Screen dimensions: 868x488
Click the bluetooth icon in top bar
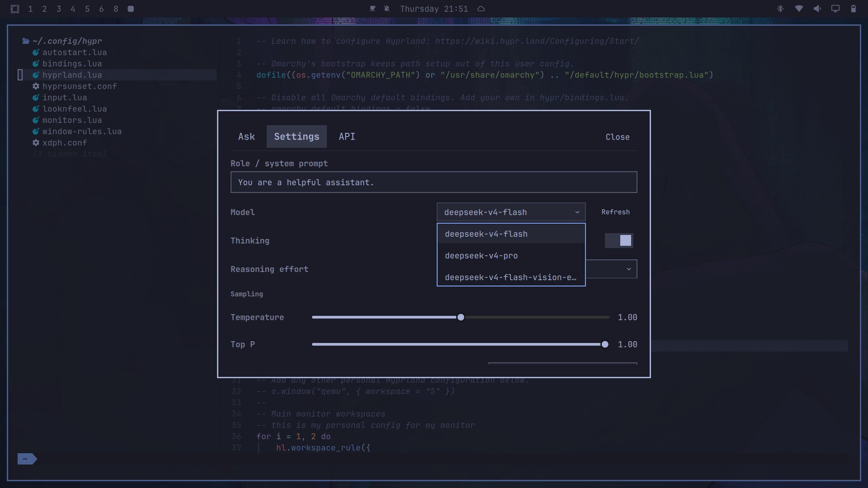[x=780, y=9]
